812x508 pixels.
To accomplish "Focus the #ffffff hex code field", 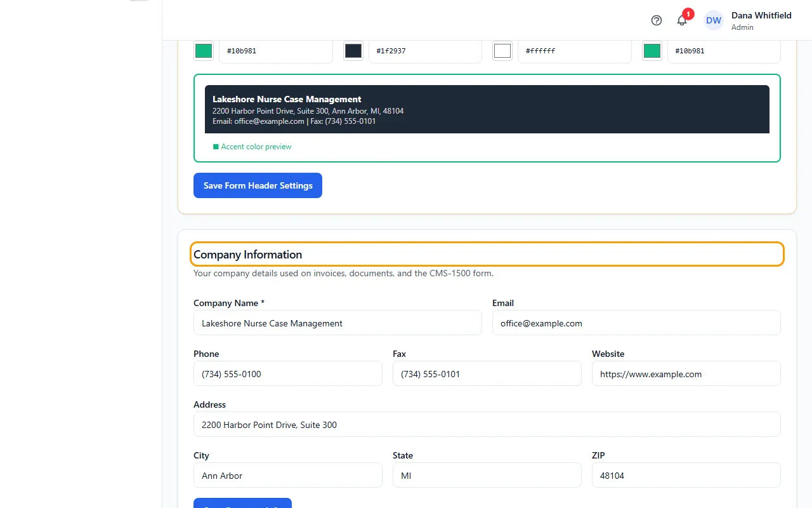I will click(575, 51).
